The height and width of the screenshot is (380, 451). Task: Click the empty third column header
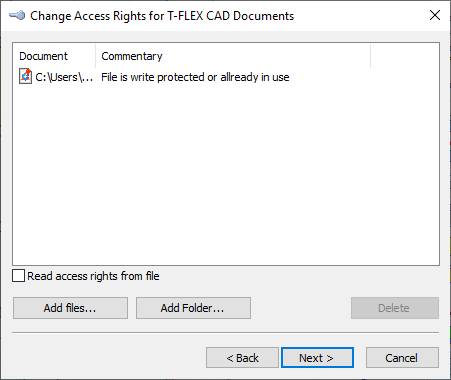pos(405,56)
